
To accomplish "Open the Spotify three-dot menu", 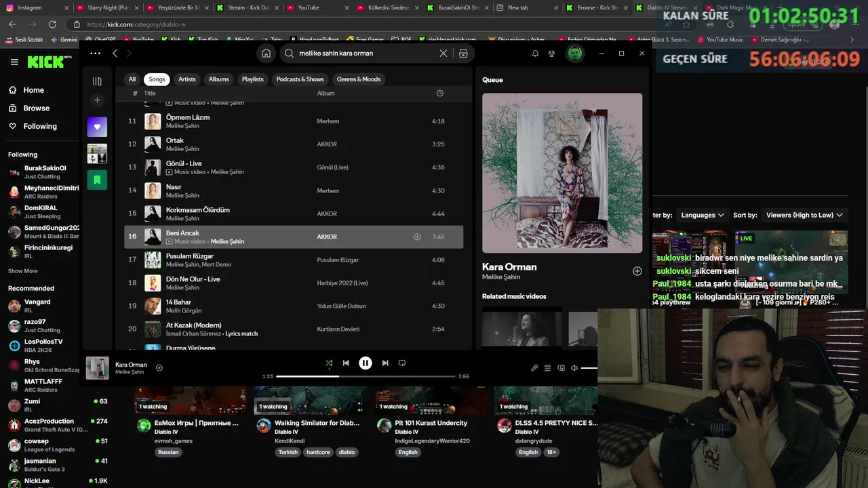I will pyautogui.click(x=95, y=53).
